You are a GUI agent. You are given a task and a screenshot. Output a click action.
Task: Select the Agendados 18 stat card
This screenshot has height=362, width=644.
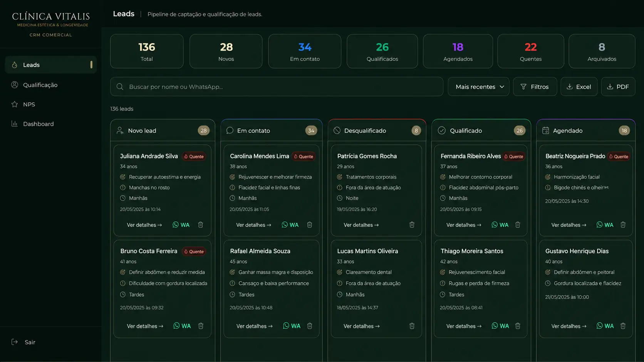pos(458,51)
